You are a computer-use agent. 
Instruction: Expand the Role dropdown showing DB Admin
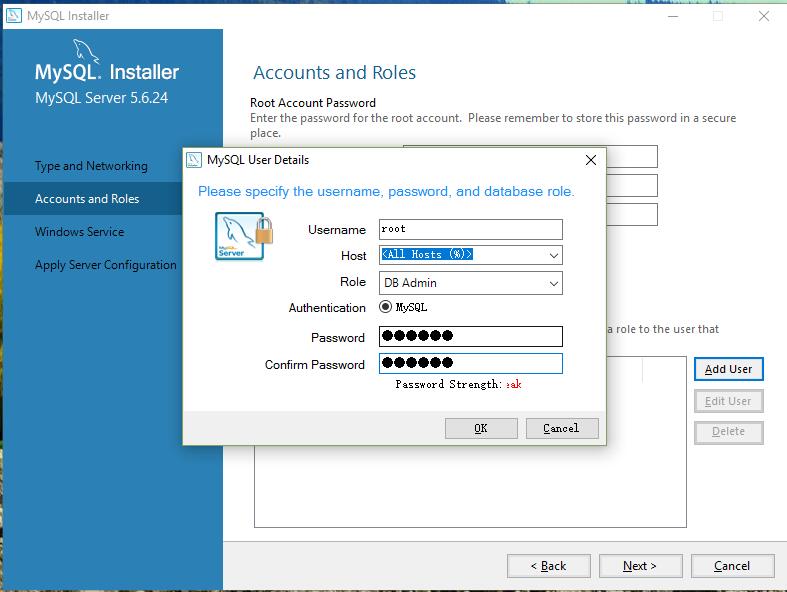(553, 283)
